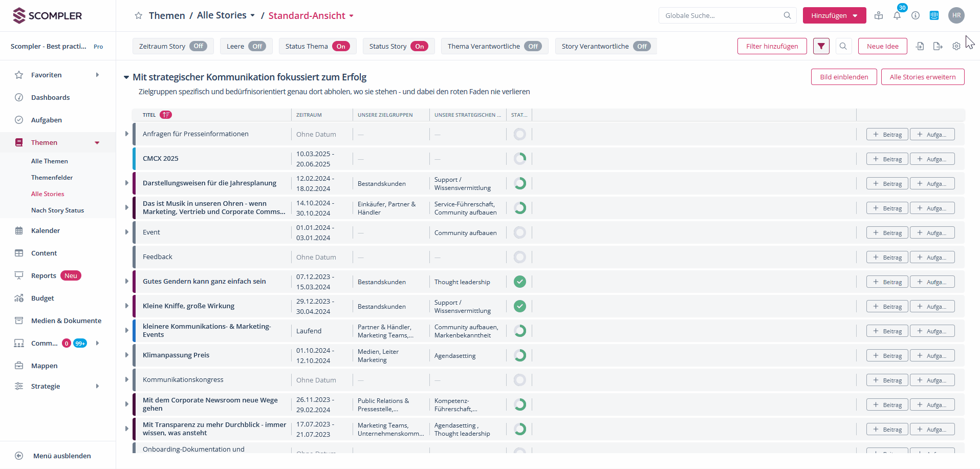
Task: Click into the Globale Suche field
Action: [x=722, y=15]
